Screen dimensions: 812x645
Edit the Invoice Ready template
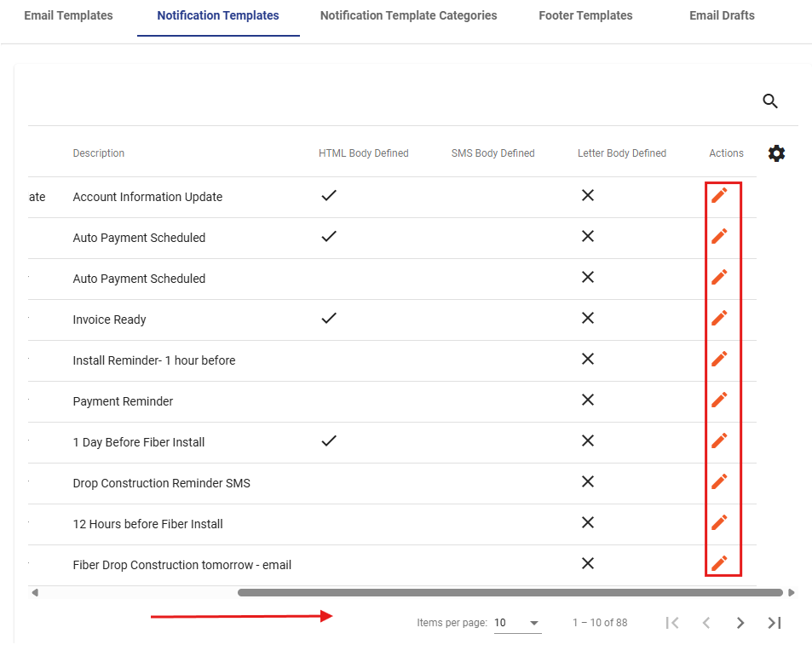tap(719, 318)
